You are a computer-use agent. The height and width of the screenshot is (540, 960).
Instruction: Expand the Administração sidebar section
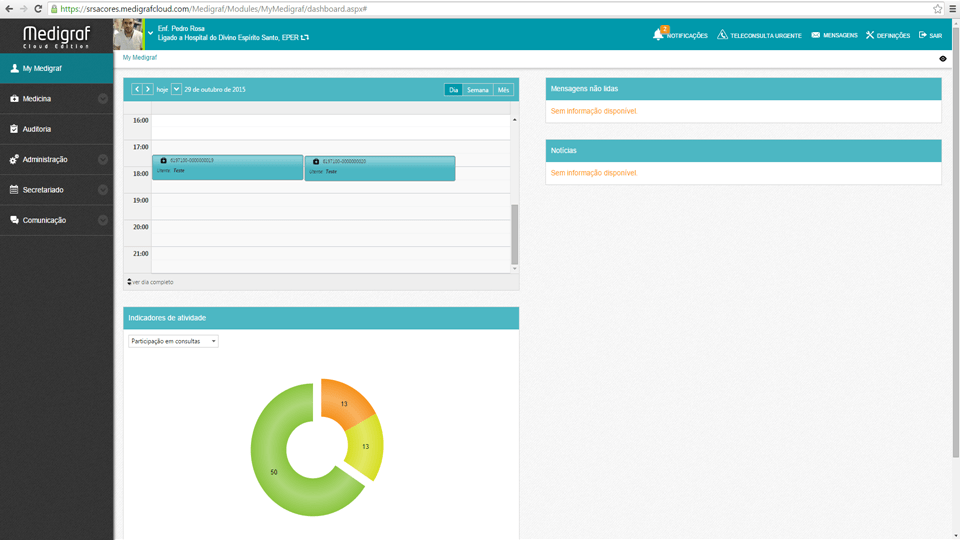[x=103, y=160]
